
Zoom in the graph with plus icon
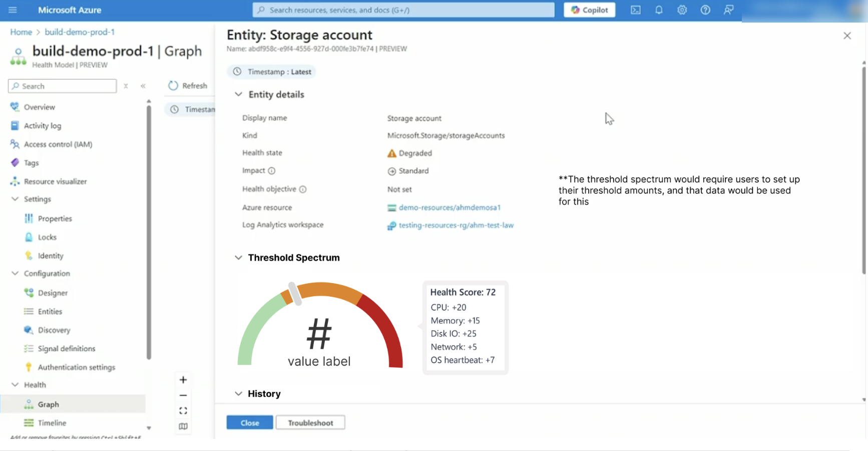(x=183, y=380)
